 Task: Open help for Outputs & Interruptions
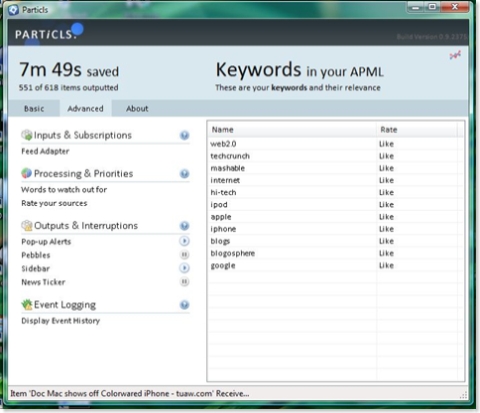click(x=184, y=226)
